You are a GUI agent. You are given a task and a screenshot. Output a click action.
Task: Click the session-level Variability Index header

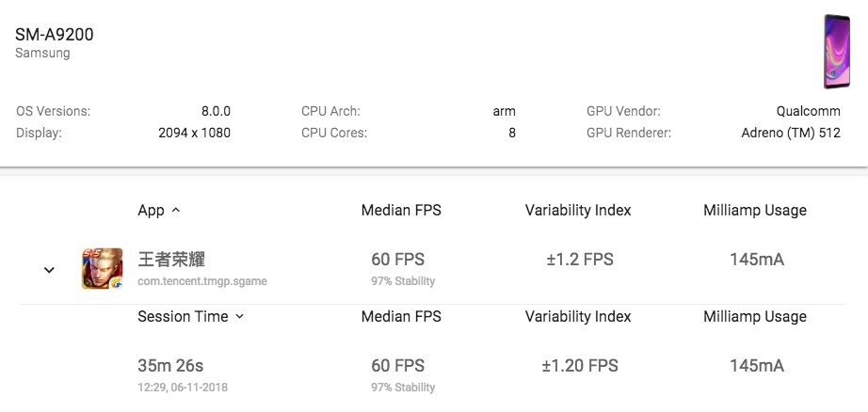point(578,317)
